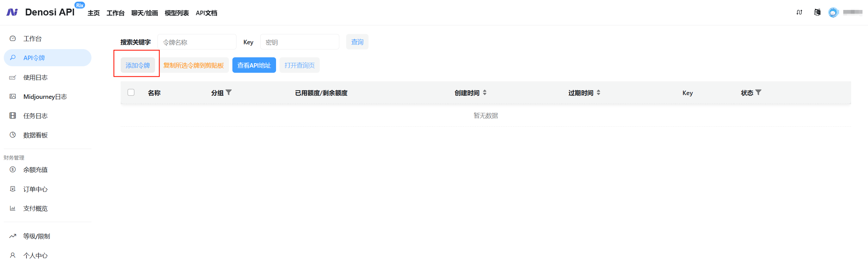Click the 查询 search button
Screen dimensions: 868x266
click(x=357, y=42)
